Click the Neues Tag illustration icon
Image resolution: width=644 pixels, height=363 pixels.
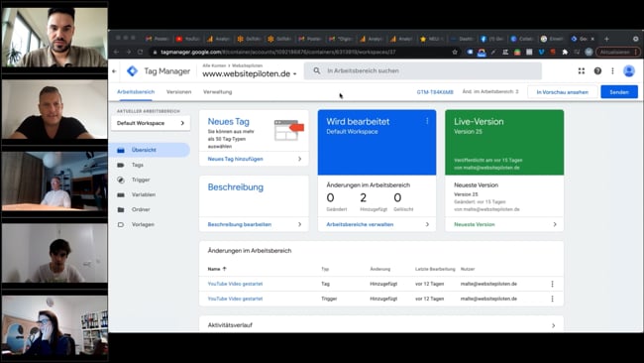pyautogui.click(x=288, y=130)
